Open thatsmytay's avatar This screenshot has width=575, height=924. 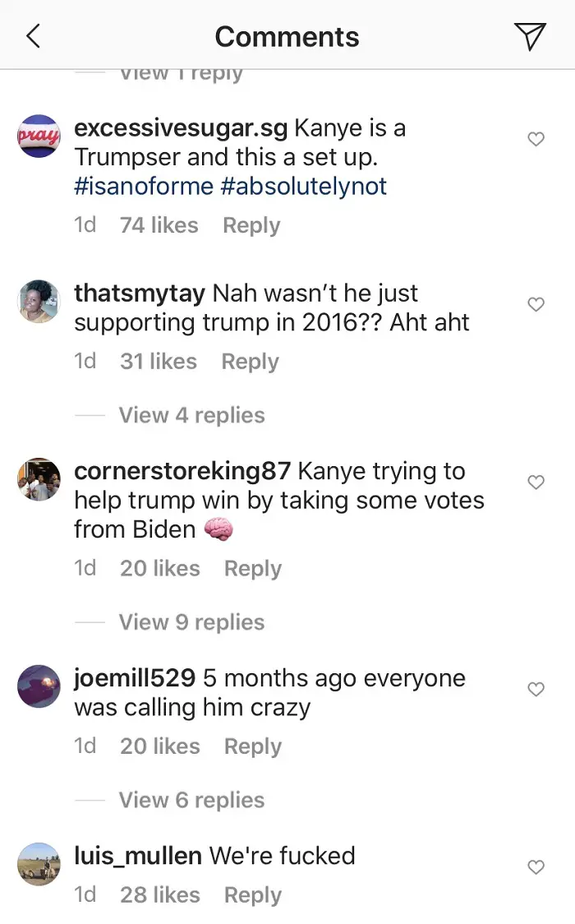click(39, 302)
